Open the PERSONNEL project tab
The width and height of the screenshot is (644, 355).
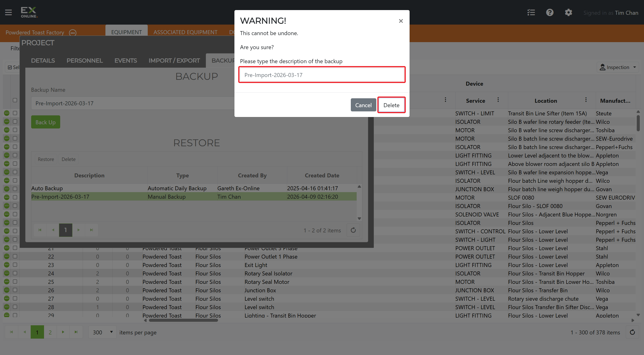pos(85,60)
